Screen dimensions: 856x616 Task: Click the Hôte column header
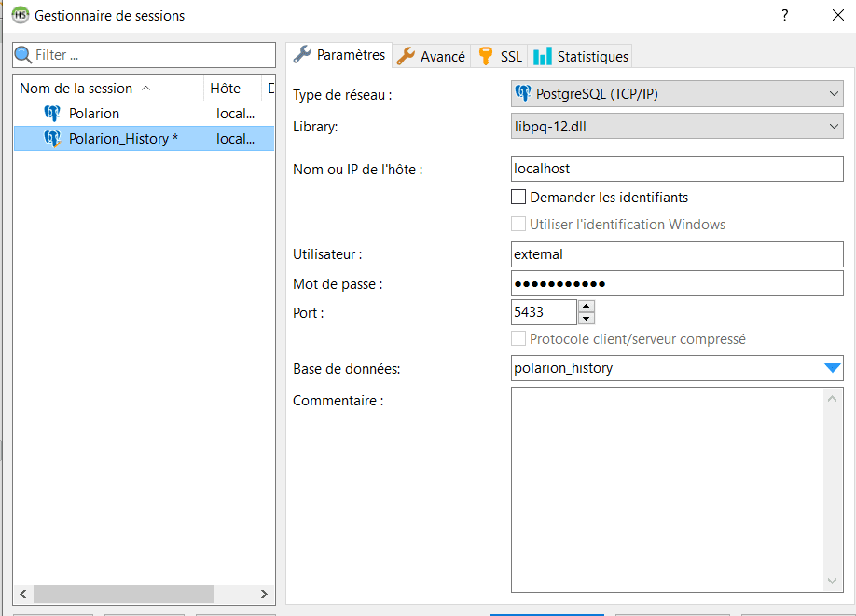(225, 89)
